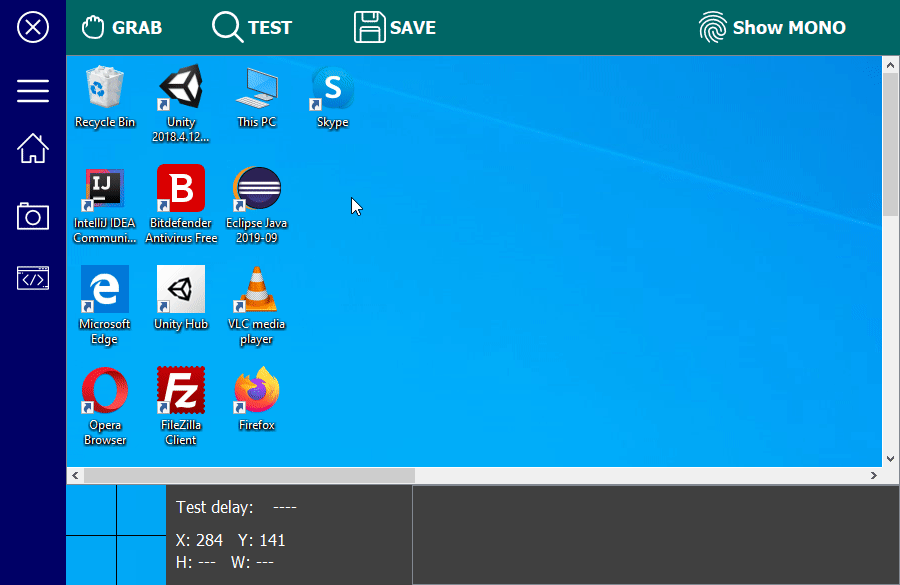
Task: Select the Firefox desktop icon
Action: (257, 399)
